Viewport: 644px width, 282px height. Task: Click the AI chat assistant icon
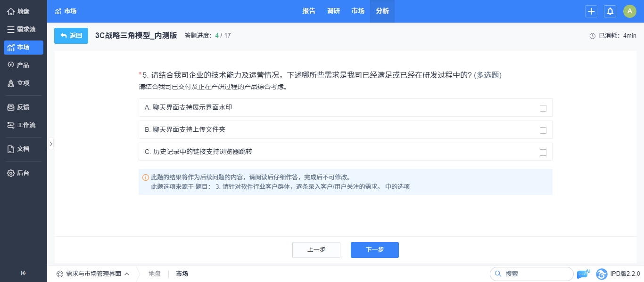coord(584,274)
